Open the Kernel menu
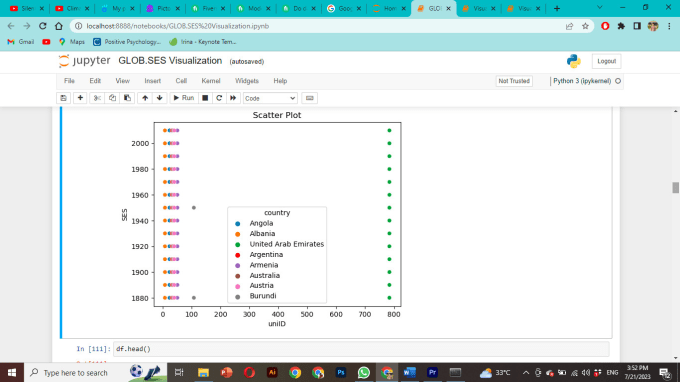The height and width of the screenshot is (382, 680). point(211,81)
